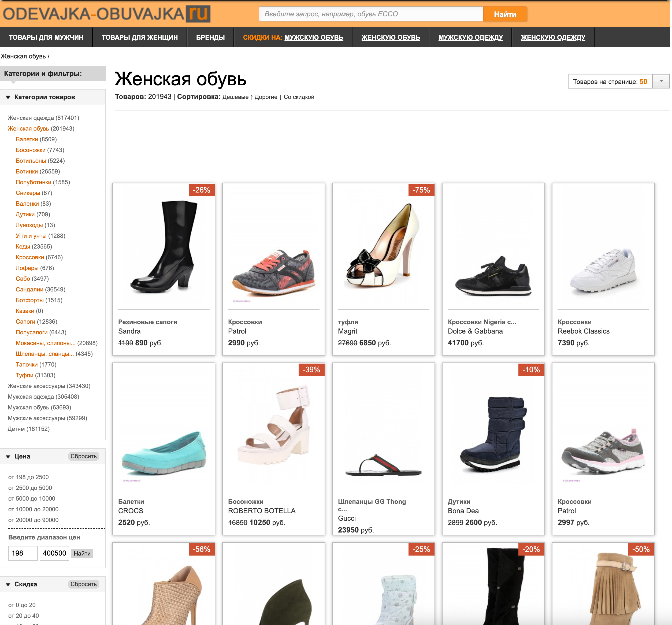Select the Кроссовки category link
672x625 pixels.
coord(30,257)
